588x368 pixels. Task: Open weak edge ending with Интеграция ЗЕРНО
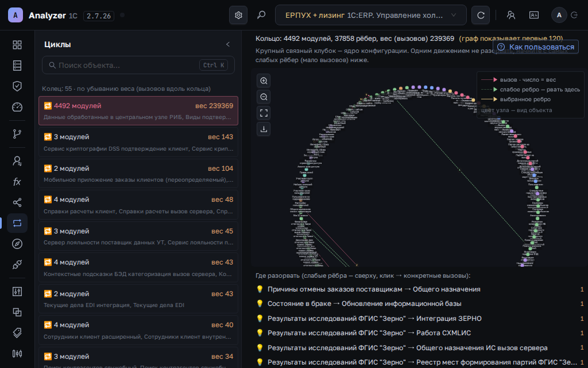click(x=420, y=319)
